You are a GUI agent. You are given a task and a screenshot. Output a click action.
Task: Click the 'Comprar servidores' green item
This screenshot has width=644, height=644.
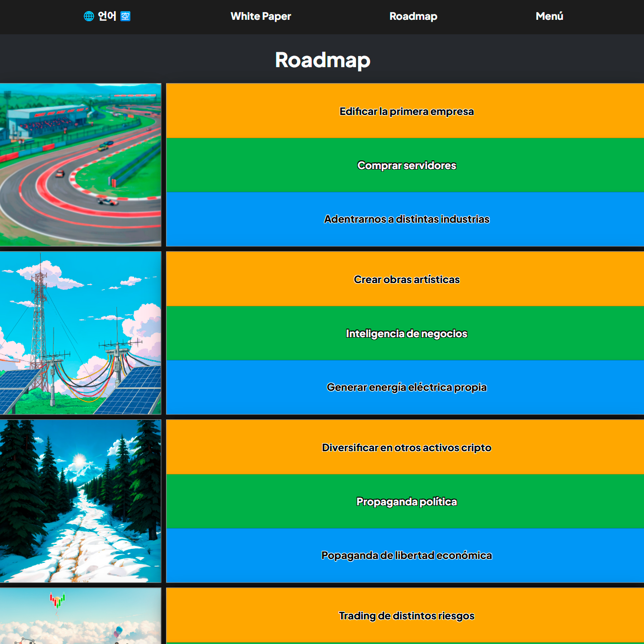[406, 165]
